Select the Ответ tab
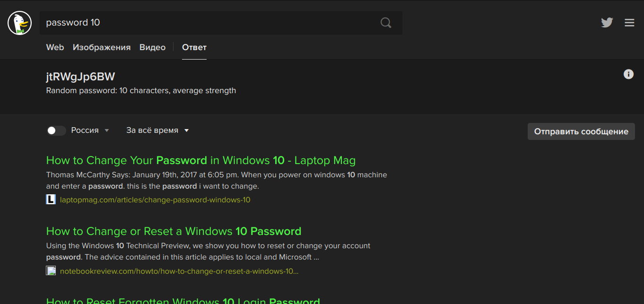 point(194,47)
